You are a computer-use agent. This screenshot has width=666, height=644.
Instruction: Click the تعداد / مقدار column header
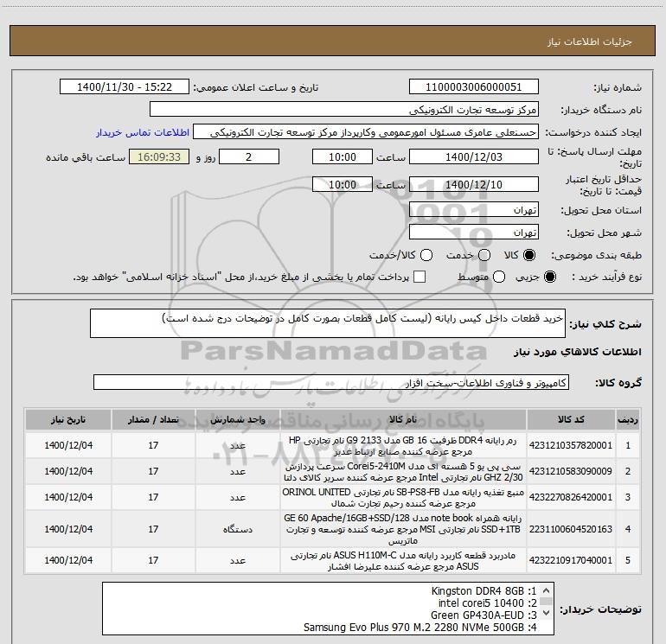(x=153, y=420)
